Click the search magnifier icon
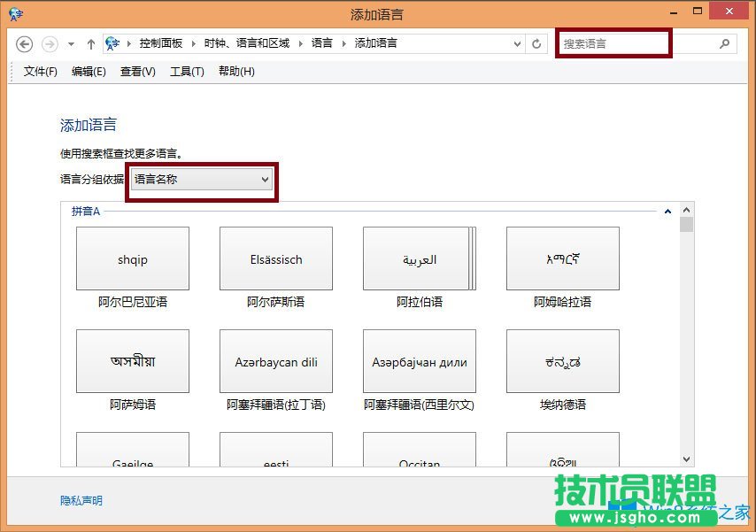 tap(724, 43)
